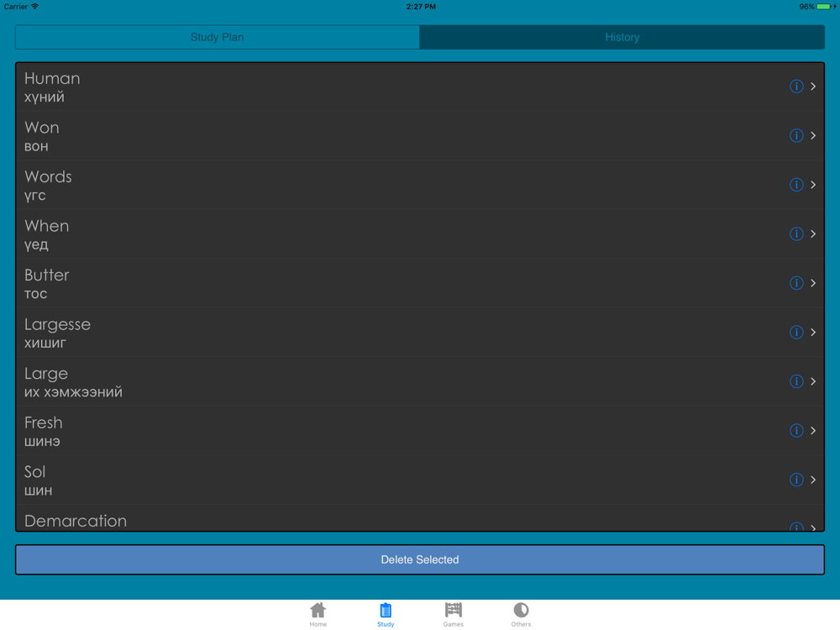Select the Butter list row

pos(420,283)
